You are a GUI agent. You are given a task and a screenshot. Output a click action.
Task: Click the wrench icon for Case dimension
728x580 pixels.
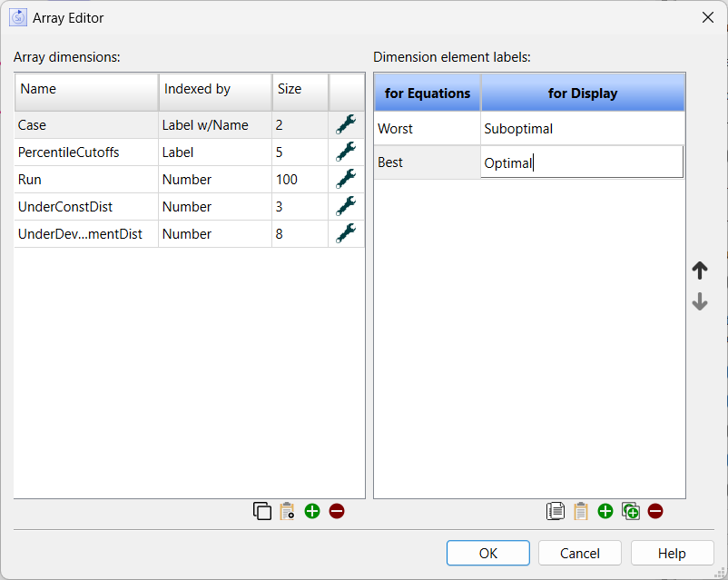346,125
